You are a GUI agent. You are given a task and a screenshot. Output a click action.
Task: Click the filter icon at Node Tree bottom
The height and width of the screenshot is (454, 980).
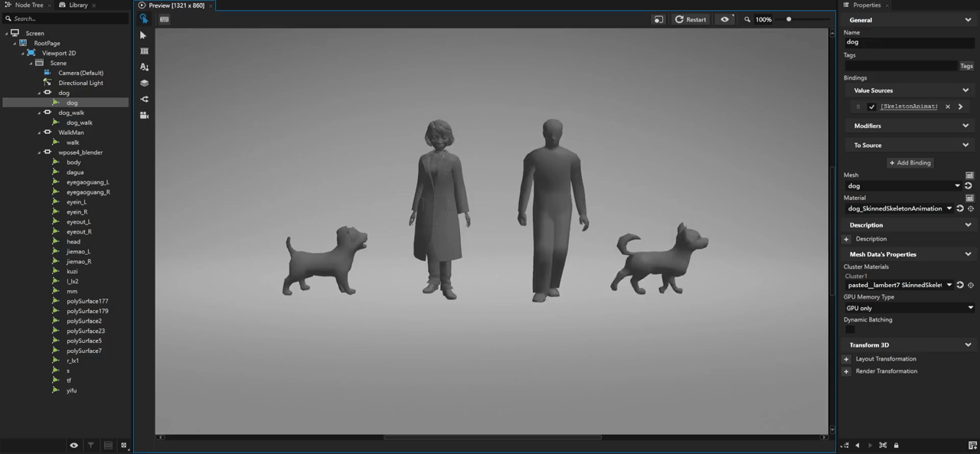[91, 445]
